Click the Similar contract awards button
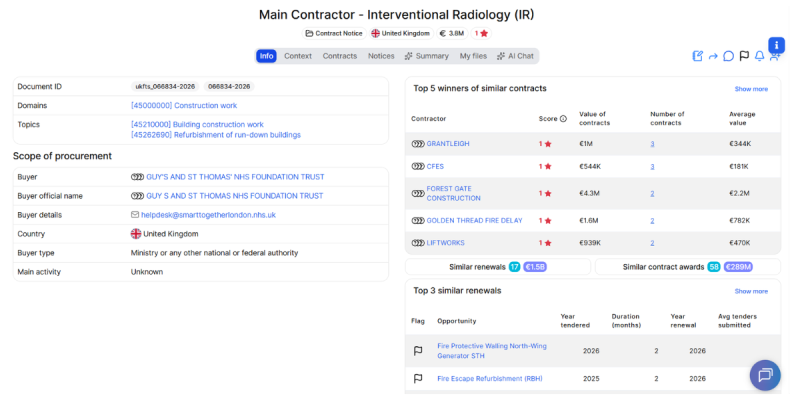800x400 pixels. 688,267
